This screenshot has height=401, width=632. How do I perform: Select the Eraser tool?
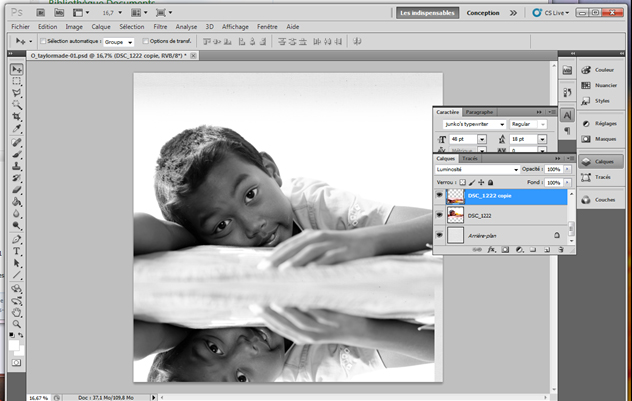(x=17, y=189)
